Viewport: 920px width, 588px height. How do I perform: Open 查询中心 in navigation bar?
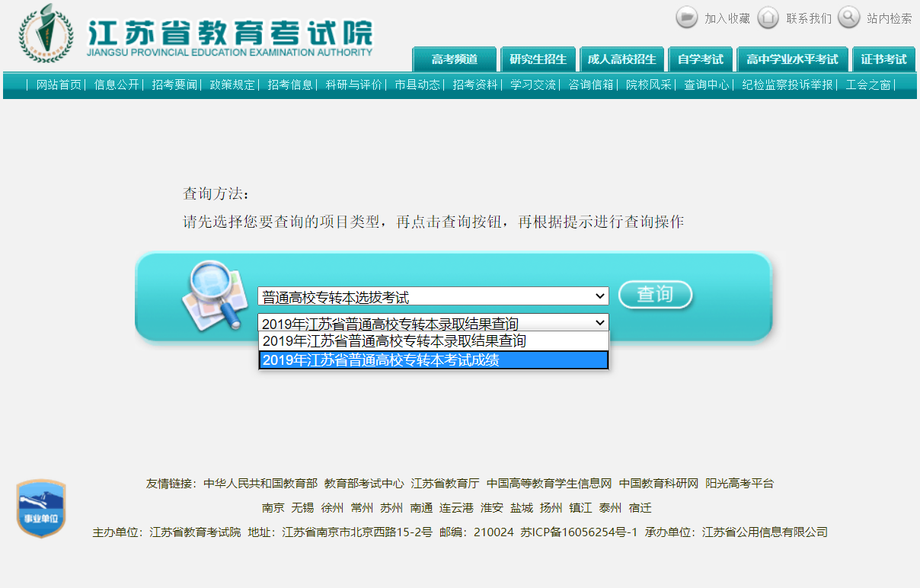[707, 85]
